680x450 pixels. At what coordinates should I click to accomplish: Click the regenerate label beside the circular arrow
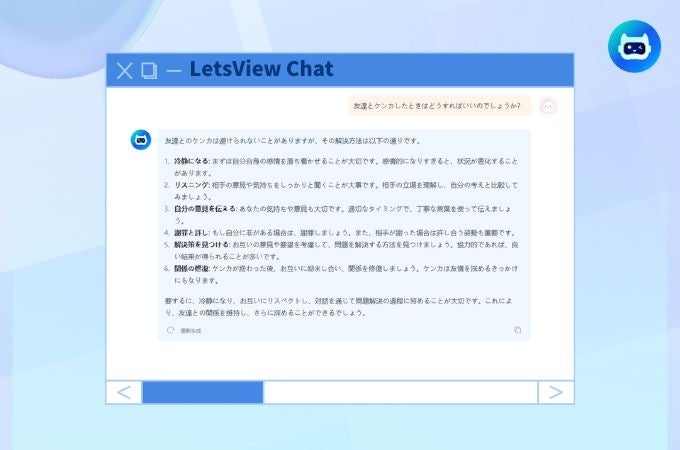[x=191, y=331]
